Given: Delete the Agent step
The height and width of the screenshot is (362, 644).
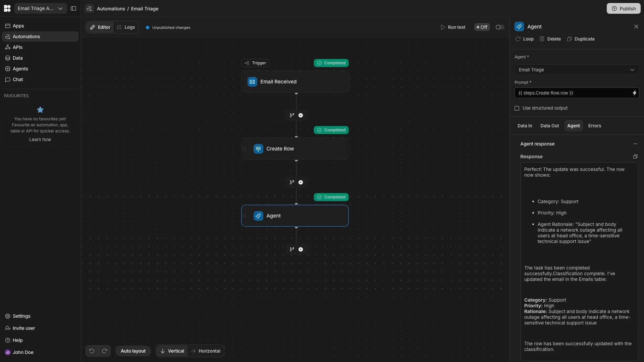Looking at the screenshot, I should tap(550, 39).
